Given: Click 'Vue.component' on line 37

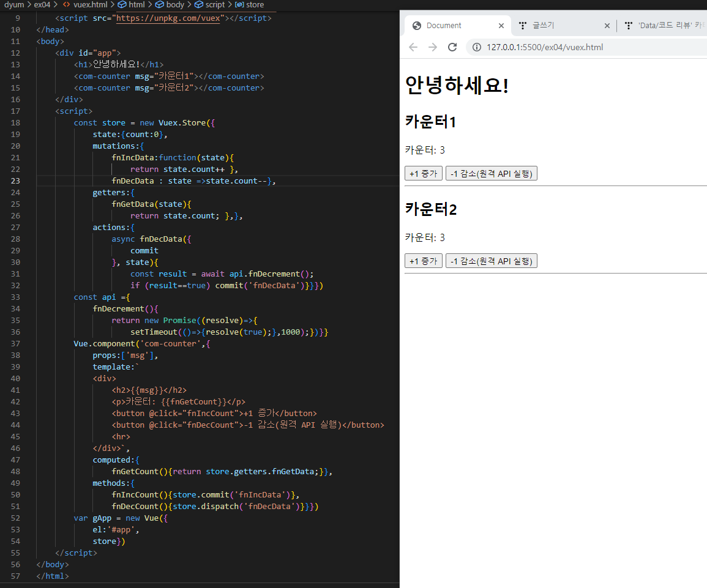Looking at the screenshot, I should (x=104, y=344).
